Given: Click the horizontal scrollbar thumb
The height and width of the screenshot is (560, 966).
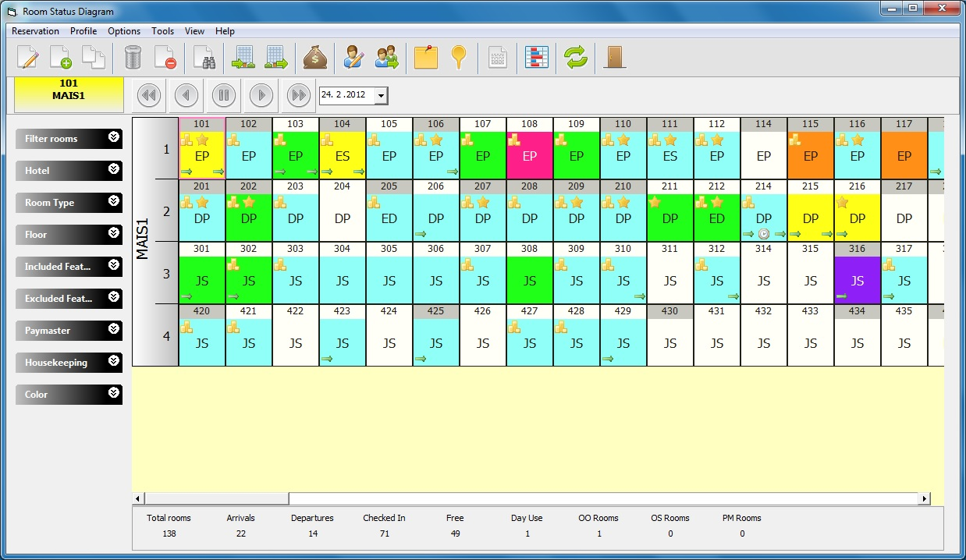Looking at the screenshot, I should [217, 498].
